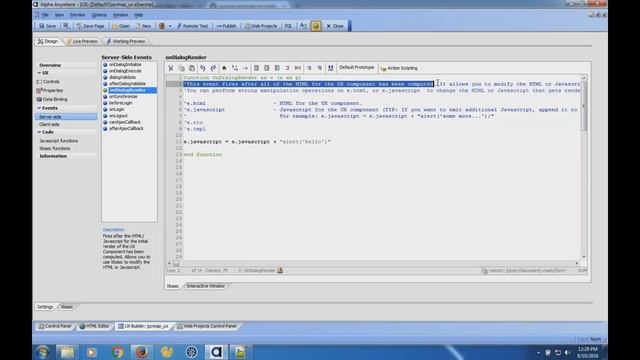Click the editor vertical scrollbar
Screen dimensions: 640x360
pyautogui.click(x=584, y=167)
